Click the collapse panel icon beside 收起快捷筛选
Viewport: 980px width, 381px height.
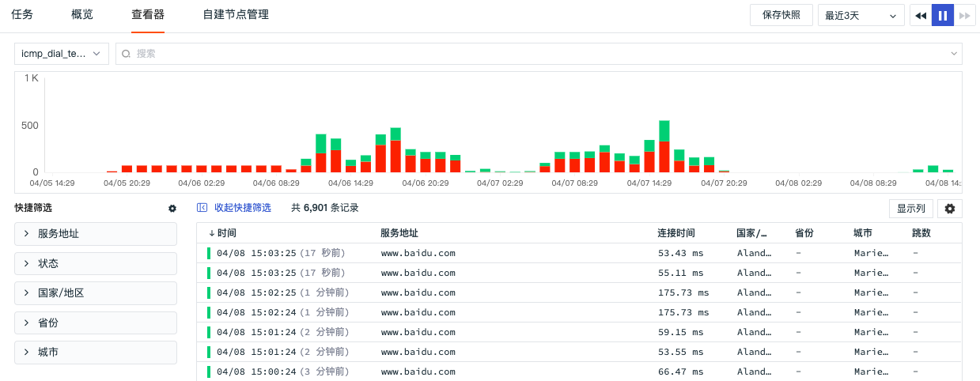click(202, 208)
